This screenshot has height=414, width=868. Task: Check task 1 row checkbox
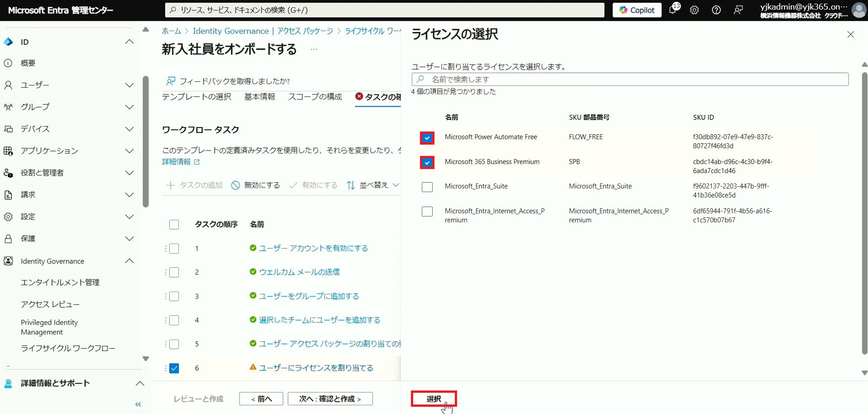[174, 249]
